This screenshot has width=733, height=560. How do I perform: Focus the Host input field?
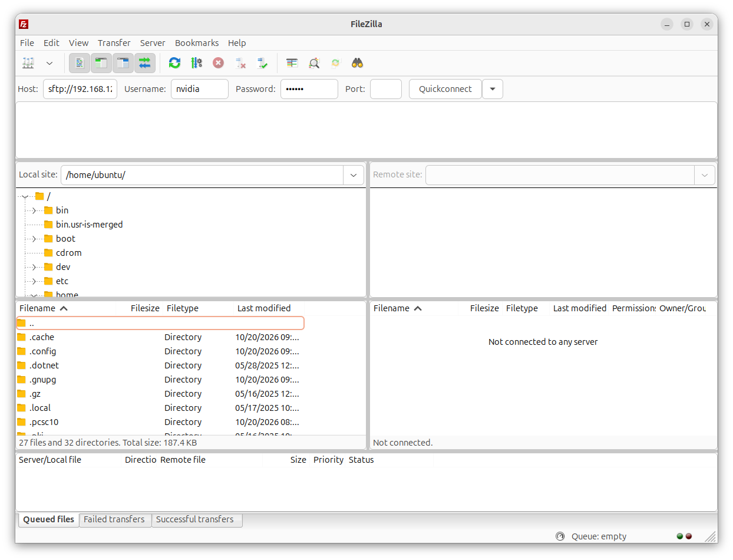pos(80,89)
